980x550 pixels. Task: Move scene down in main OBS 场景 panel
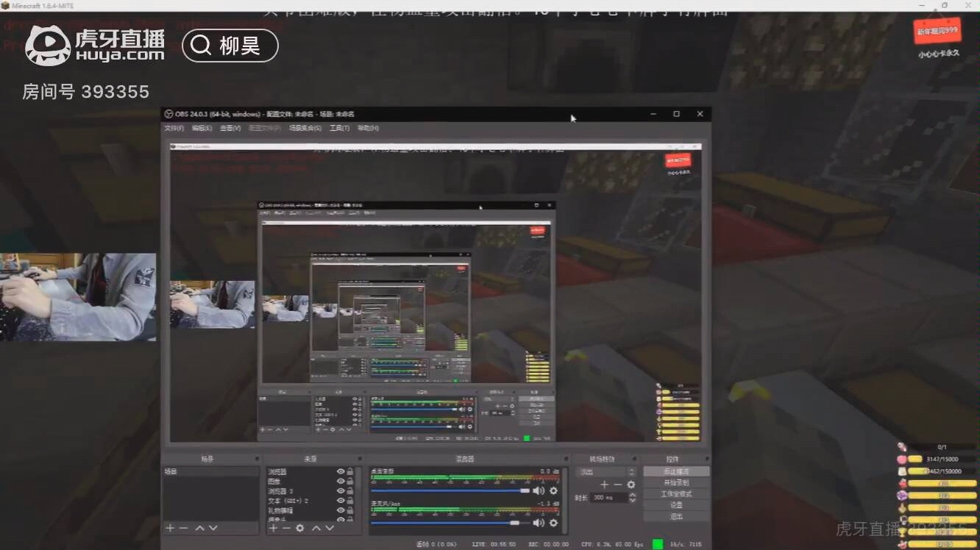tap(213, 528)
